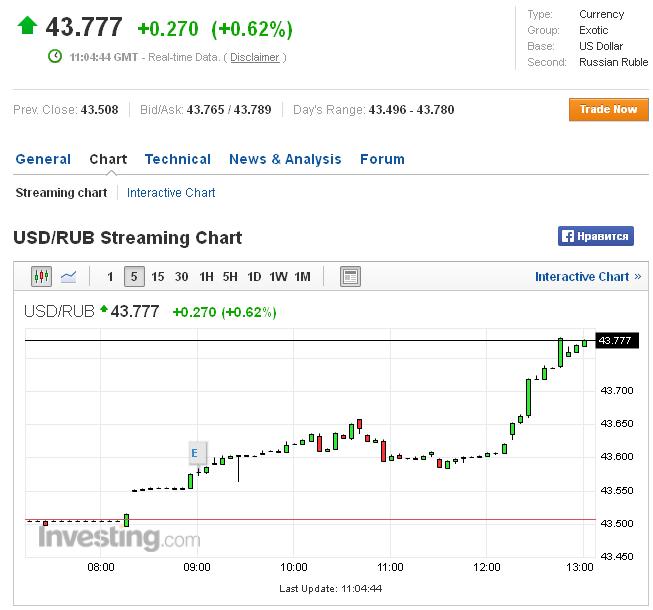Click the Trade Now button

coord(608,110)
